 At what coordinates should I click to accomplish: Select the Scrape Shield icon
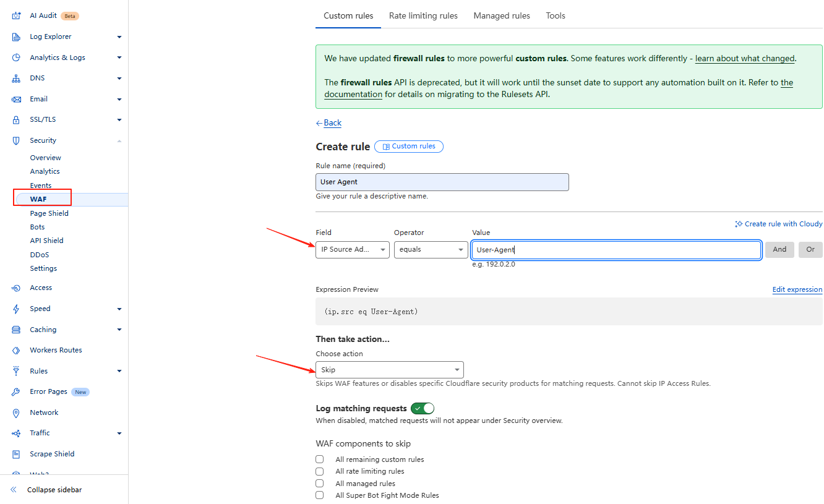[x=15, y=453]
